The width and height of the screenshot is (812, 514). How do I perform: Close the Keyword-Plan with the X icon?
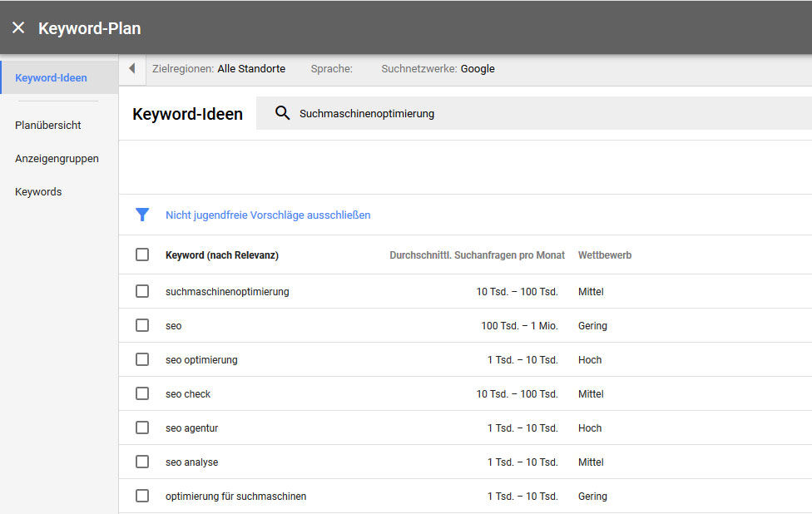[18, 27]
